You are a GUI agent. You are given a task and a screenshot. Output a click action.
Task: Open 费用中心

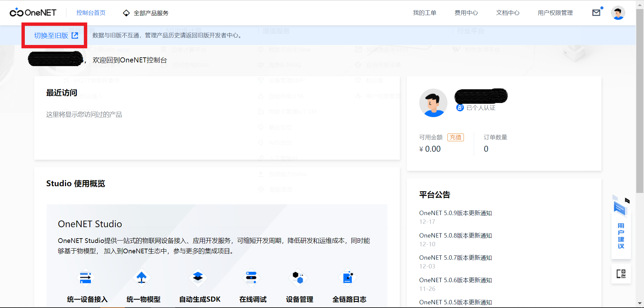(466, 13)
